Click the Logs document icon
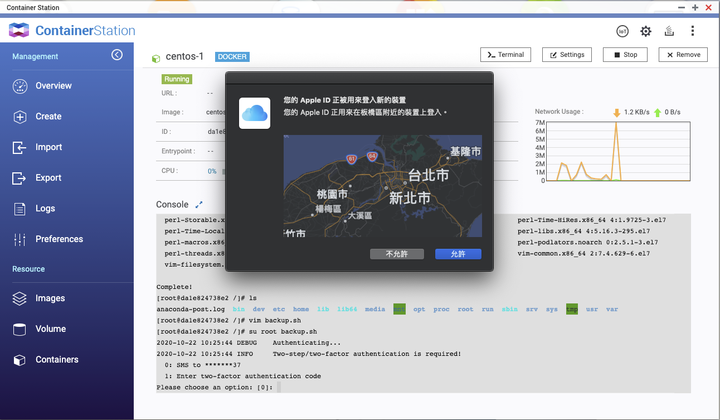This screenshot has height=420, width=720. point(20,209)
